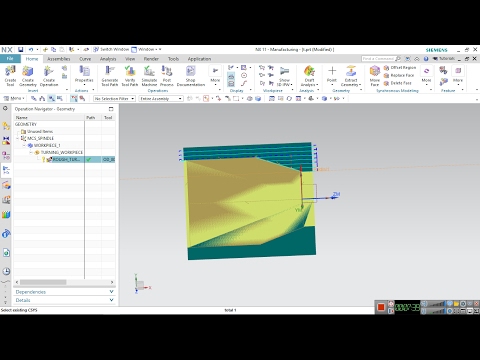Click the Find a Command search field
This screenshot has height=360, width=480.
click(381, 59)
